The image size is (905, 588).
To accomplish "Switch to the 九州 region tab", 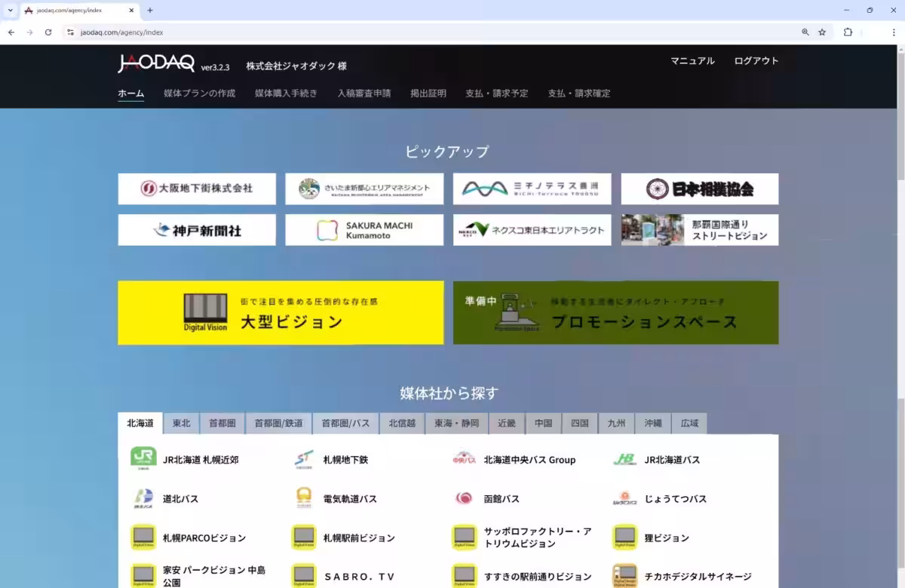I will click(615, 423).
